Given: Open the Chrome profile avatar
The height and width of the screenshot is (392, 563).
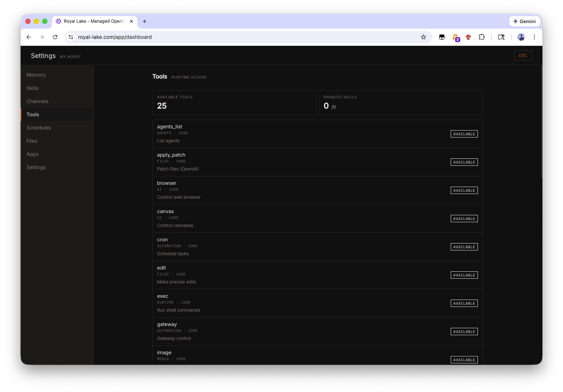Looking at the screenshot, I should (x=521, y=37).
